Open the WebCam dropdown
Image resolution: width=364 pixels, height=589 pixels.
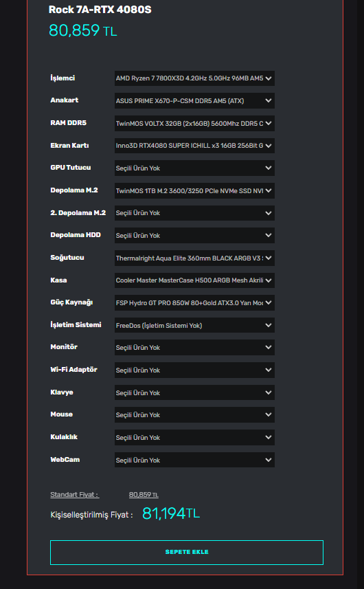(x=194, y=460)
